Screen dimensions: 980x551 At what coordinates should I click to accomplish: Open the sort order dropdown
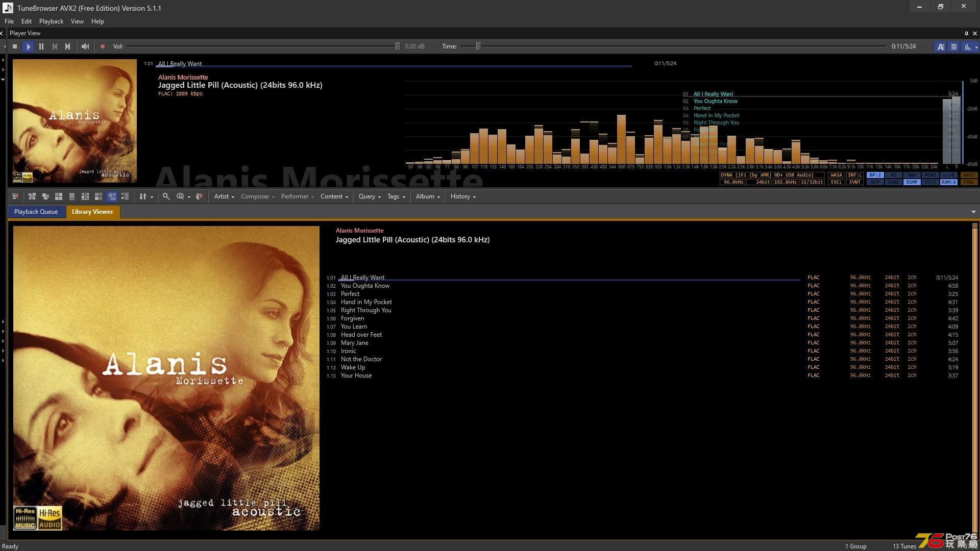[x=146, y=196]
